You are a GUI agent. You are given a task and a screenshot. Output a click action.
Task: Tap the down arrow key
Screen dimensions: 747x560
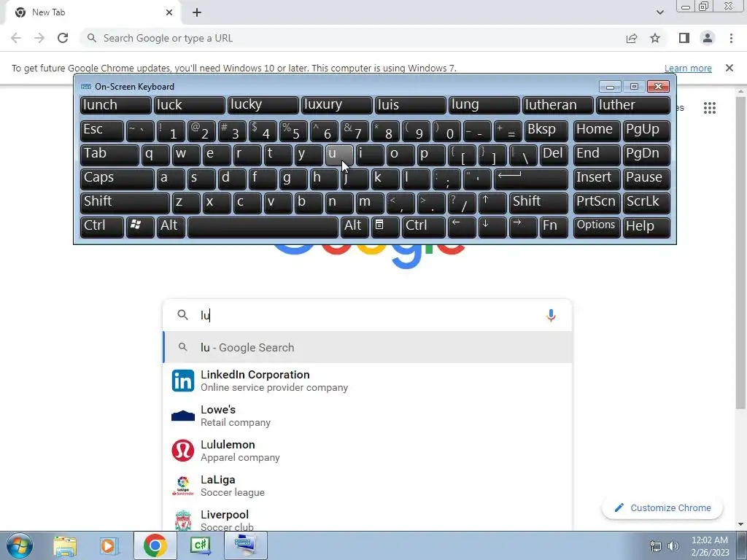tap(492, 227)
